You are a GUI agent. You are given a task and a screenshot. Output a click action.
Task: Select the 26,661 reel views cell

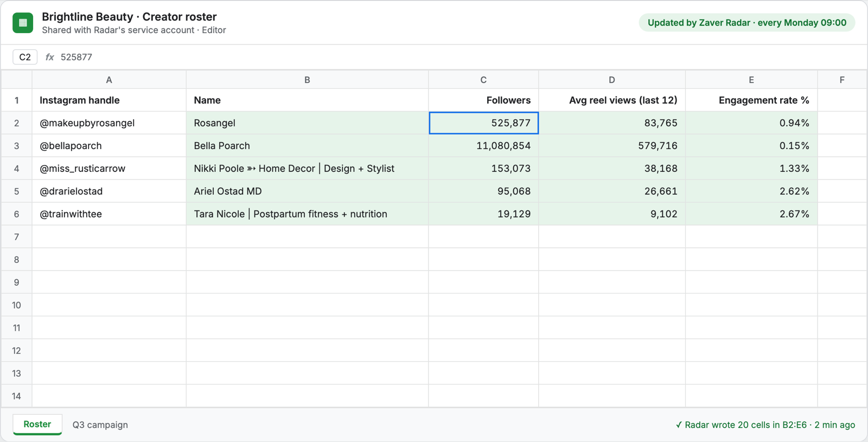point(612,191)
